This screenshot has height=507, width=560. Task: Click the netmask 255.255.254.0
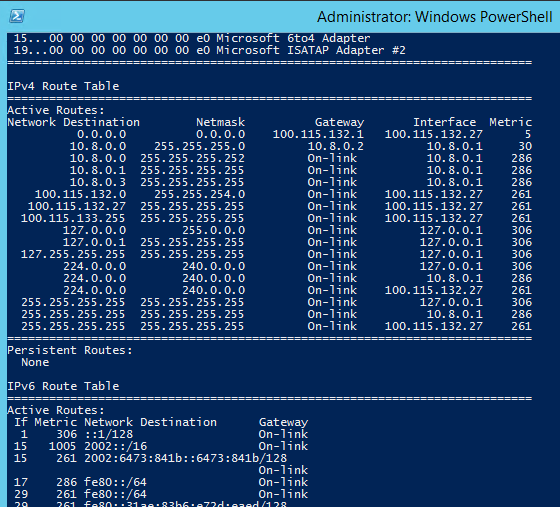(x=200, y=195)
